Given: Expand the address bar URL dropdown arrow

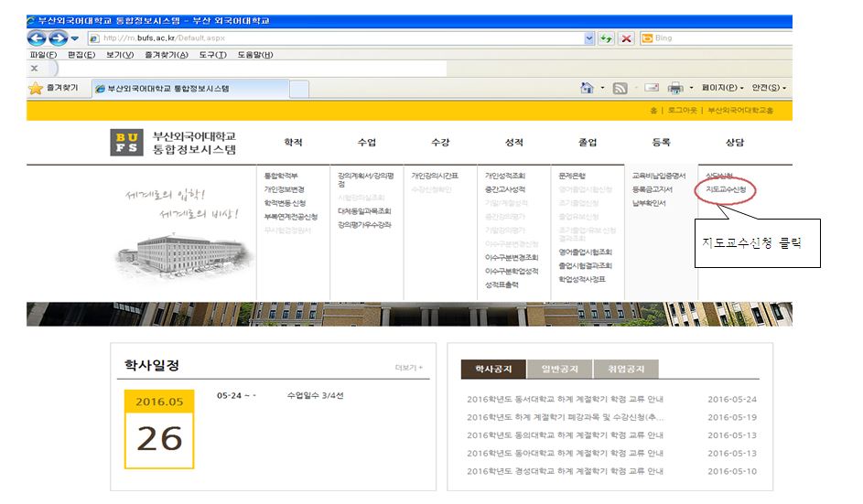Looking at the screenshot, I should (589, 38).
